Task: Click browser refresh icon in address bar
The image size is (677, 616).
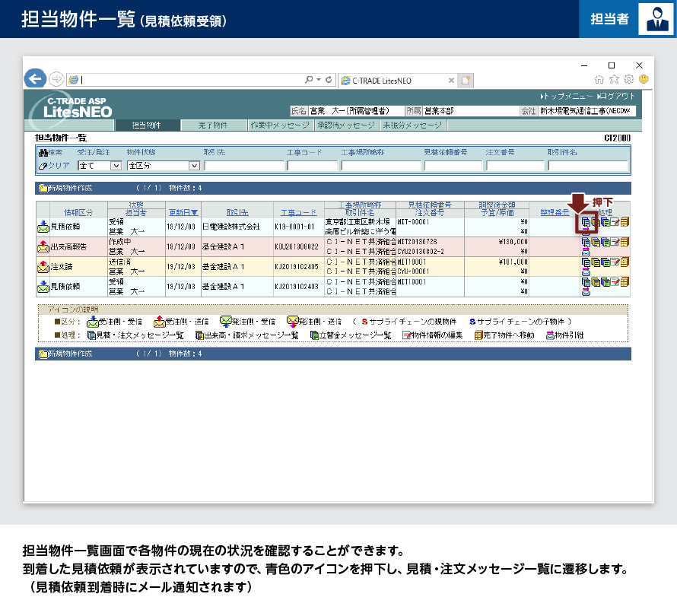Action: pyautogui.click(x=329, y=79)
